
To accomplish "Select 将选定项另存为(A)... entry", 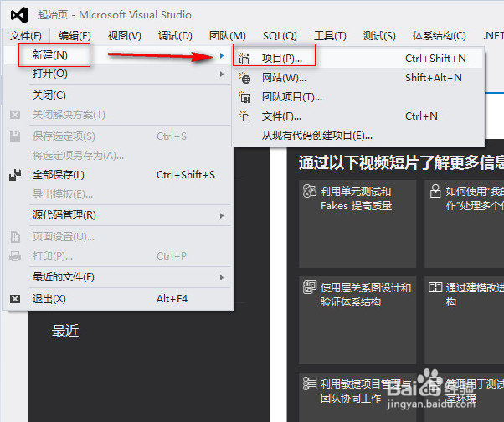I will click(118, 156).
